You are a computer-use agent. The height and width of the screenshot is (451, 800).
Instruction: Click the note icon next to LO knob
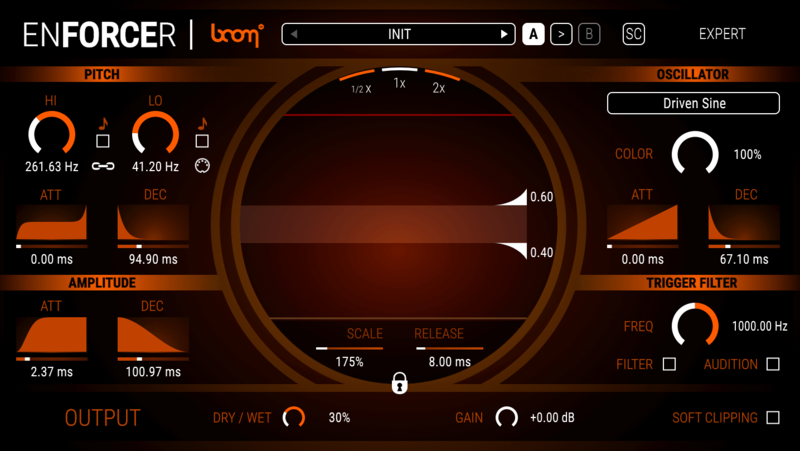[203, 123]
